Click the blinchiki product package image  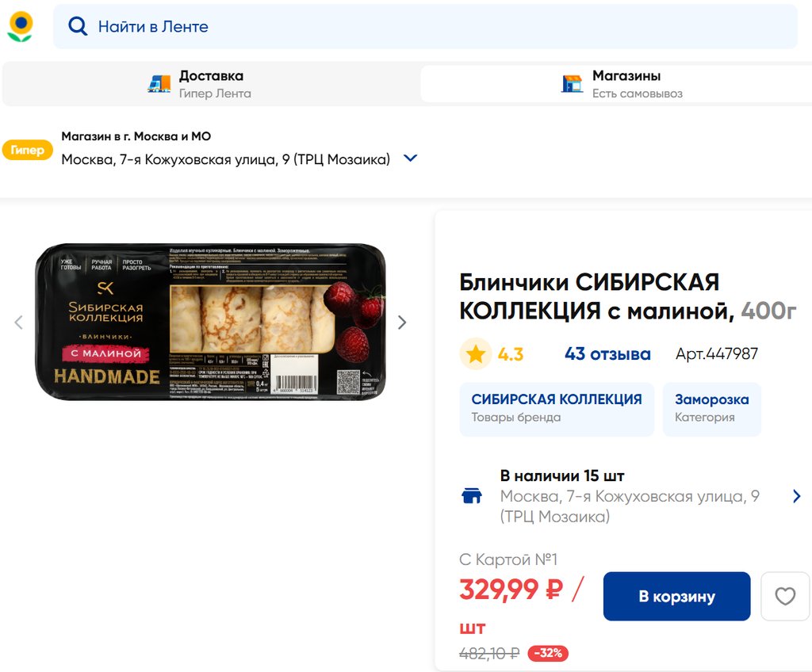210,322
